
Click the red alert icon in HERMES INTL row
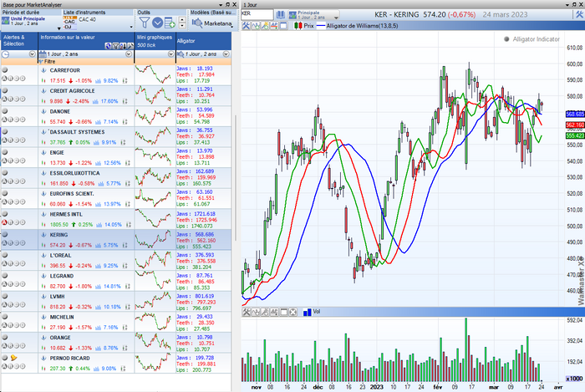[4, 222]
